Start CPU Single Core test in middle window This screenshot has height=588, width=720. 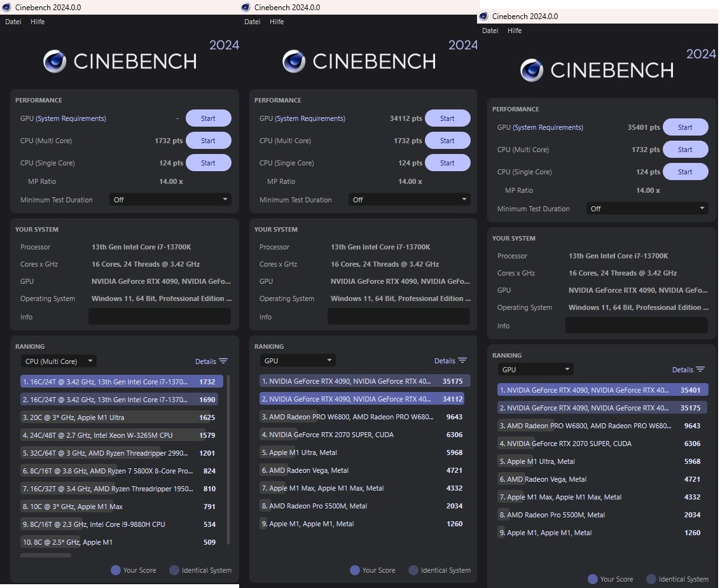(x=448, y=163)
